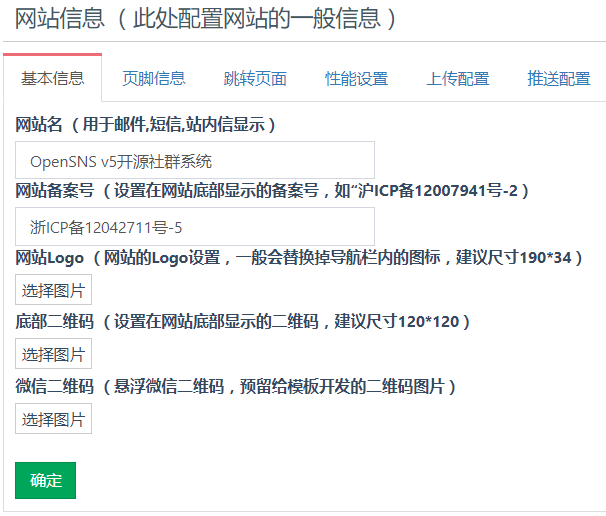
Task: Open the 跳转页面 tab
Action: pos(255,78)
